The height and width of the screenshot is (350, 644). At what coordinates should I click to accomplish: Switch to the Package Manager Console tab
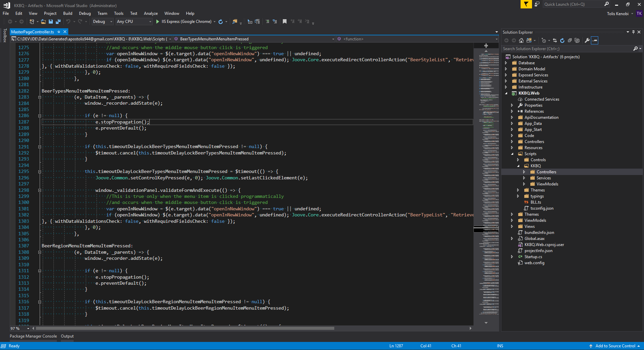tap(33, 336)
